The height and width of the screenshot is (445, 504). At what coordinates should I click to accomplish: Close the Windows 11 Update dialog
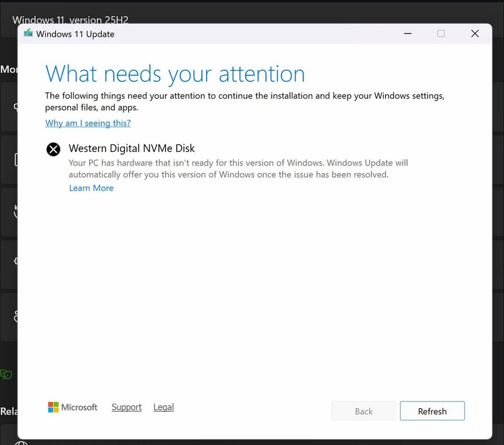click(475, 34)
